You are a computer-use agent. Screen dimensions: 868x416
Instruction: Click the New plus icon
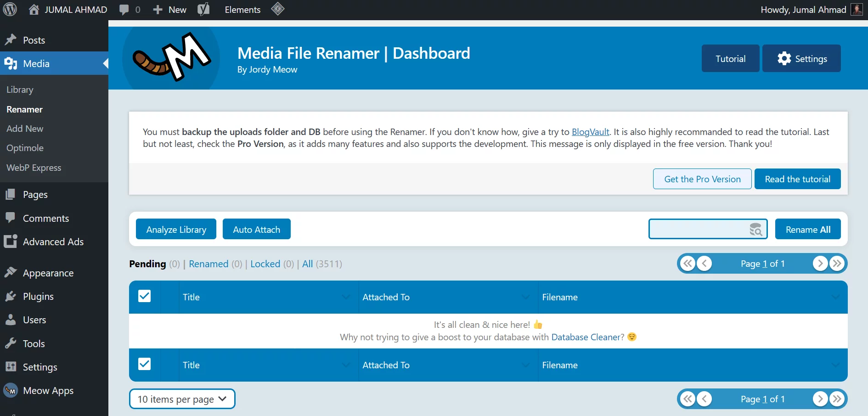[x=158, y=10]
